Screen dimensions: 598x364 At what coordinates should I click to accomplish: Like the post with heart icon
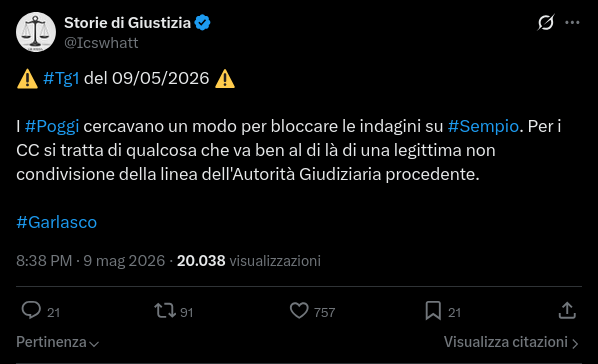(299, 310)
